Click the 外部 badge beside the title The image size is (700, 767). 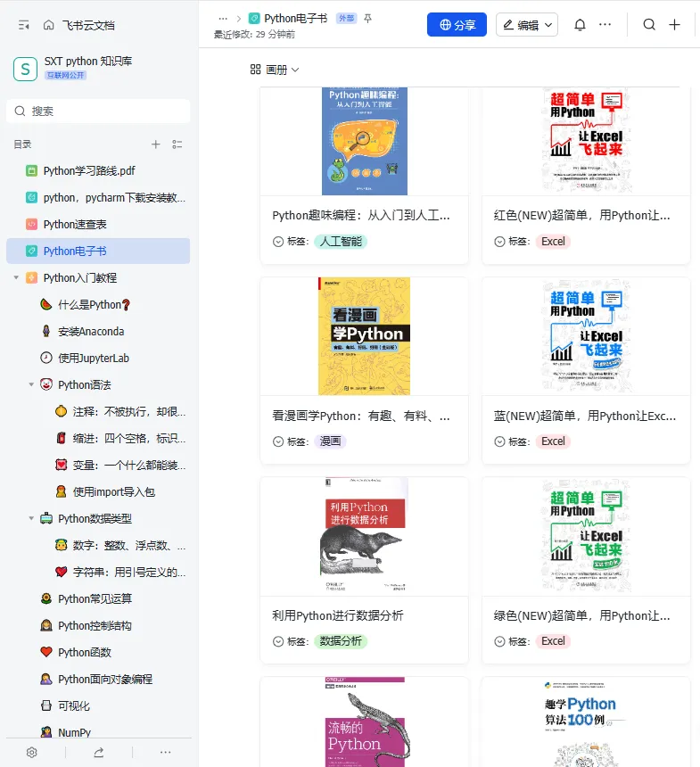click(x=346, y=18)
